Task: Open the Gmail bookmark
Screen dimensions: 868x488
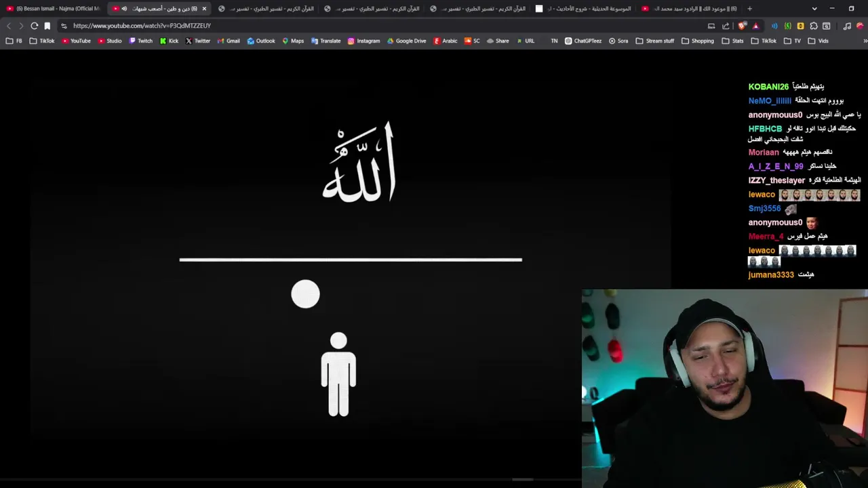Action: pyautogui.click(x=229, y=41)
